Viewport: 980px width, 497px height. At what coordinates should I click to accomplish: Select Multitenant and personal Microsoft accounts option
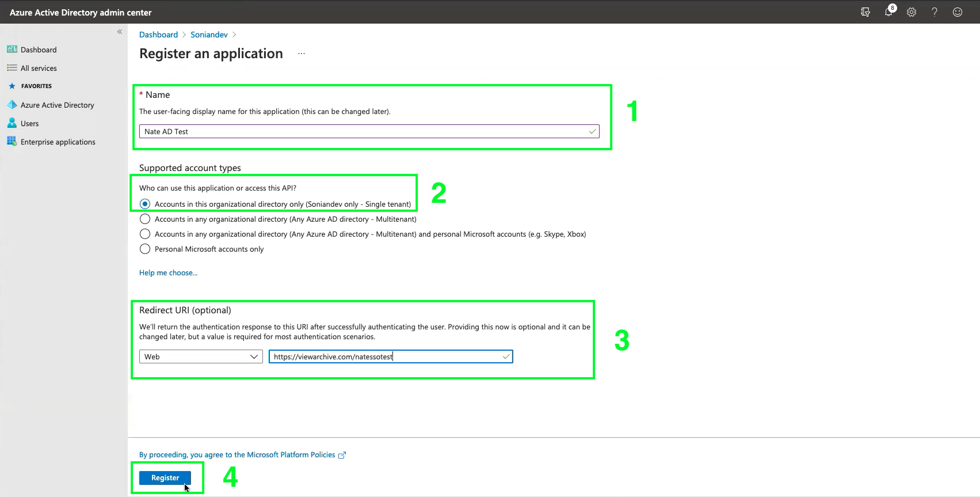(x=145, y=234)
